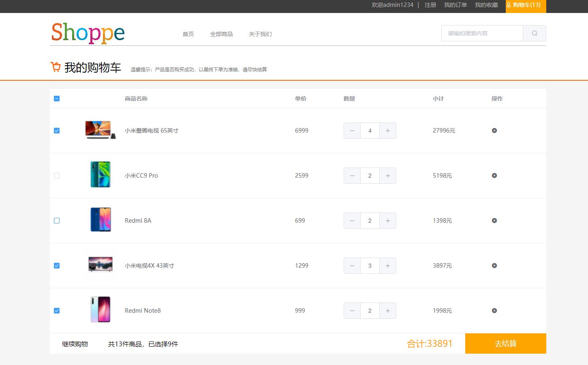The width and height of the screenshot is (588, 365).
Task: Uncheck the 小米电视4X 43英寸 checkbox
Action: (x=57, y=266)
